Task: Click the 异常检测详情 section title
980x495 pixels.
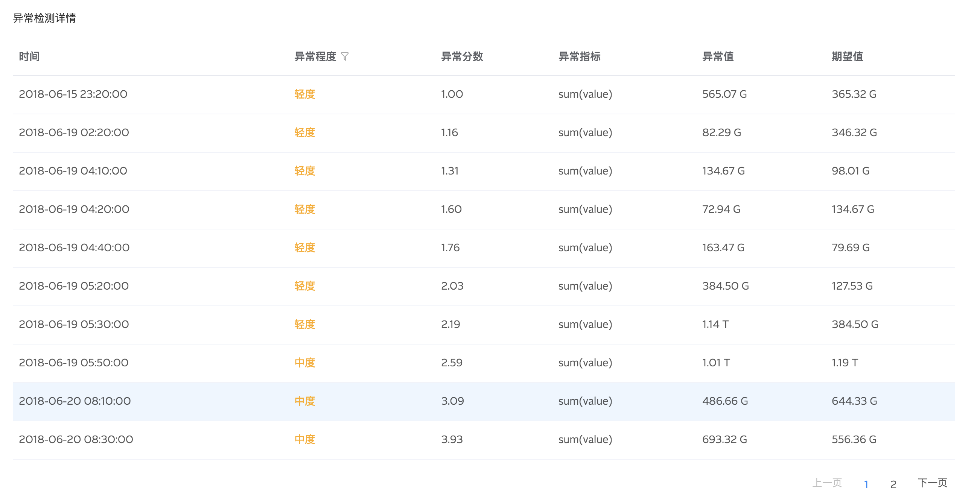Action: coord(44,18)
